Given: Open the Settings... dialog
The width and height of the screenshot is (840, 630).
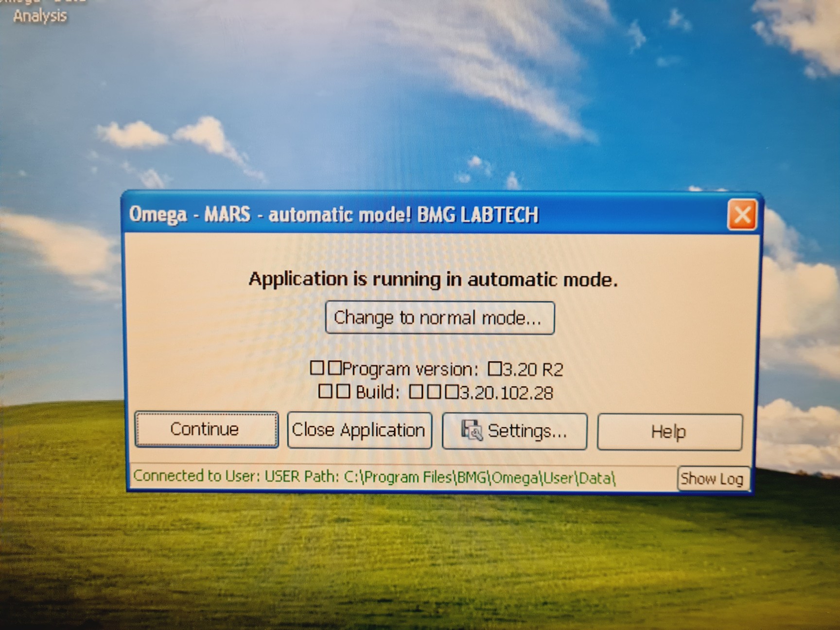Looking at the screenshot, I should (x=514, y=431).
